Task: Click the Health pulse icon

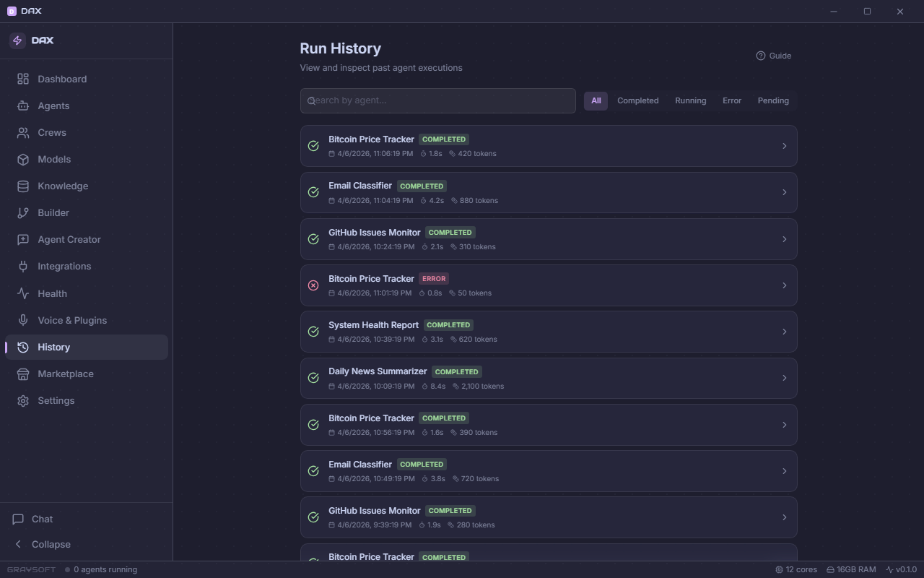Action: pos(23,293)
